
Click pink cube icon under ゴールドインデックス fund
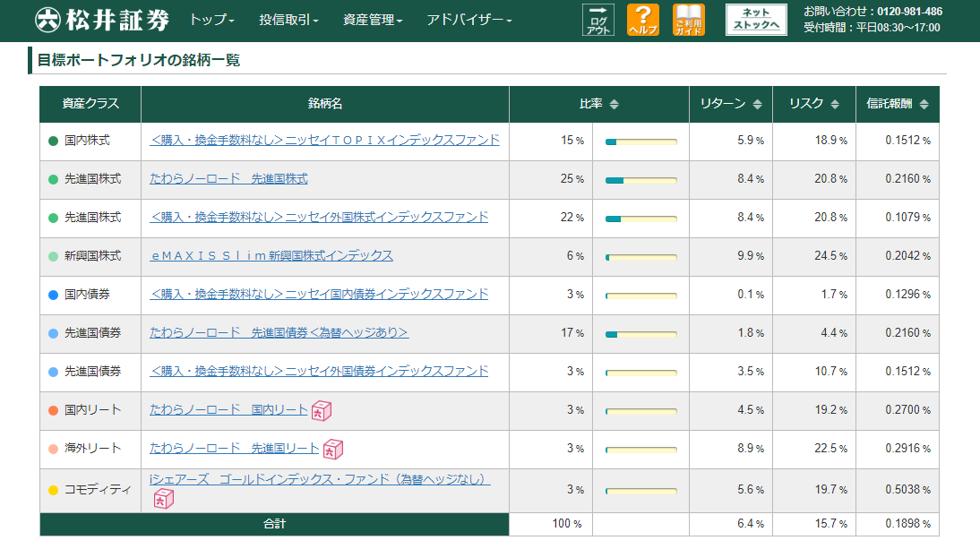[164, 499]
